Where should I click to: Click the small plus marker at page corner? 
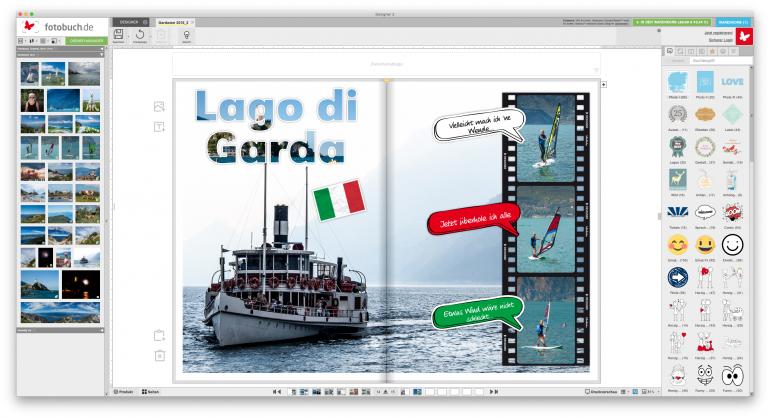pos(604,84)
